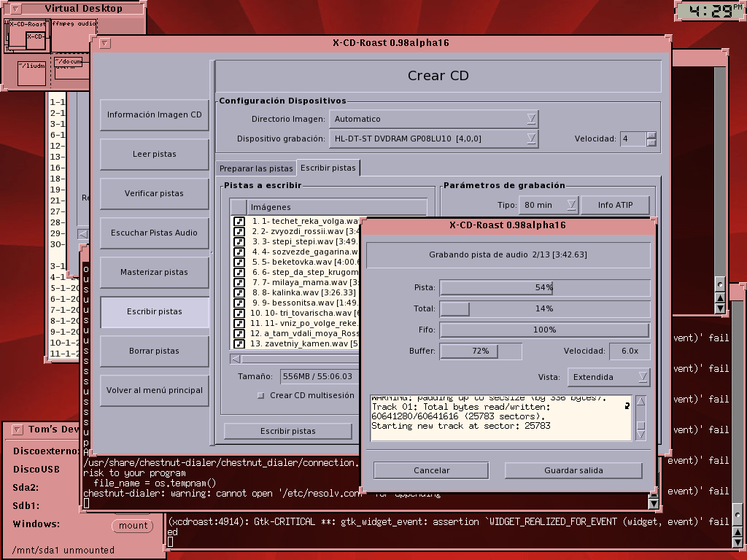Go to Verificar pistas section
The image size is (747, 560).
click(155, 193)
